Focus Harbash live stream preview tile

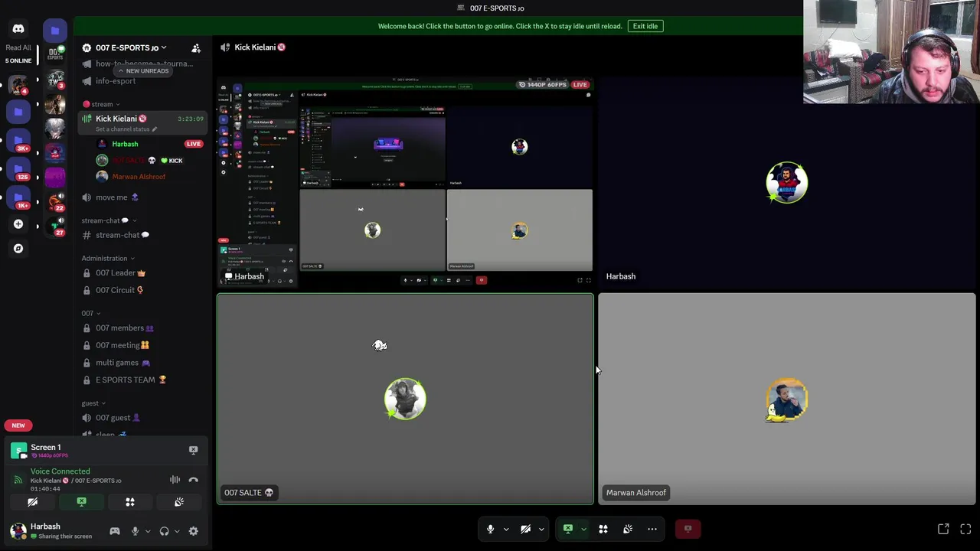pos(405,182)
